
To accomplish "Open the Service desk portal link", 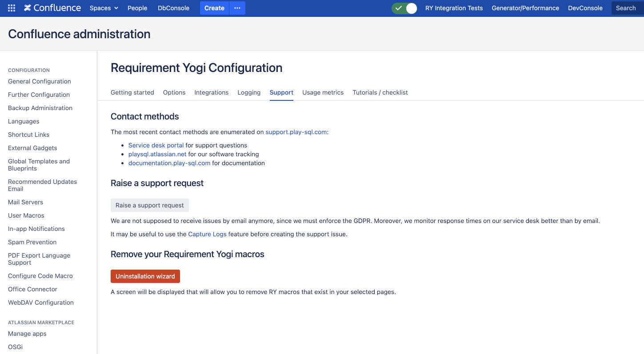I will click(x=156, y=145).
